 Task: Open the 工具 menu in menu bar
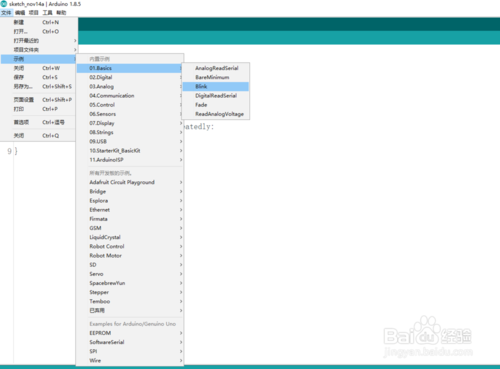pos(47,13)
